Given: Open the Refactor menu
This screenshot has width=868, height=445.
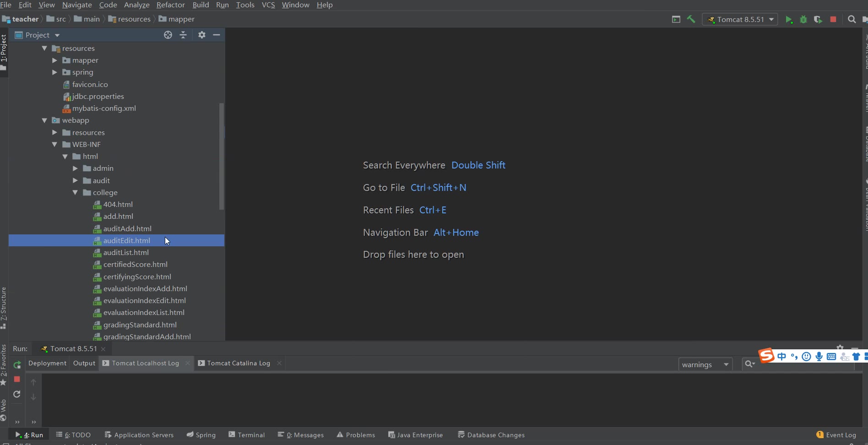Looking at the screenshot, I should coord(170,5).
